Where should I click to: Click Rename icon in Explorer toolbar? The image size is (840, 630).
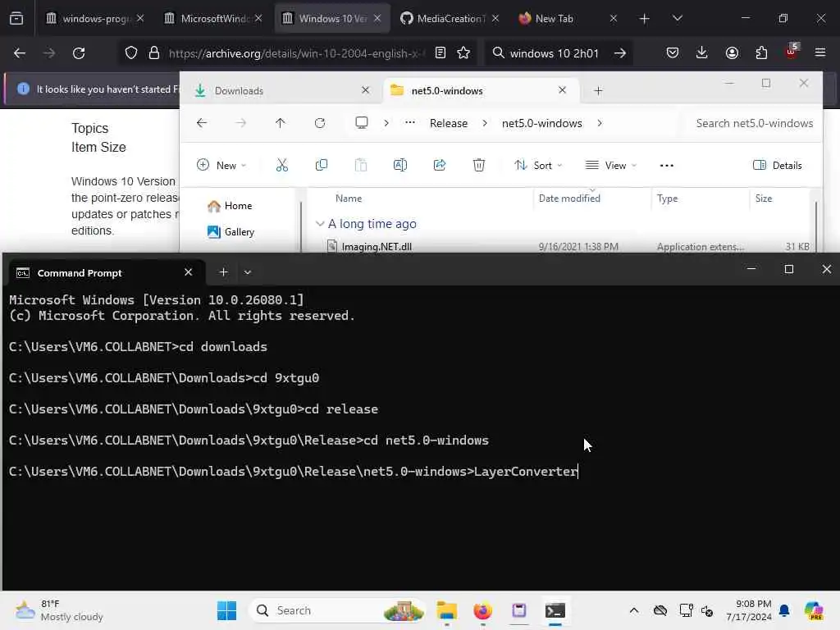(400, 165)
